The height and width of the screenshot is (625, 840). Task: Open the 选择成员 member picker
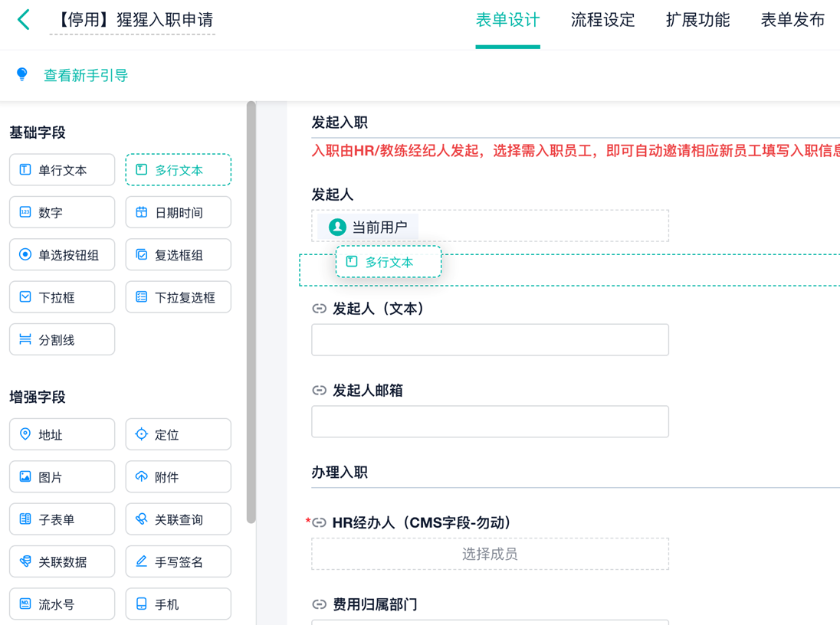click(x=490, y=554)
